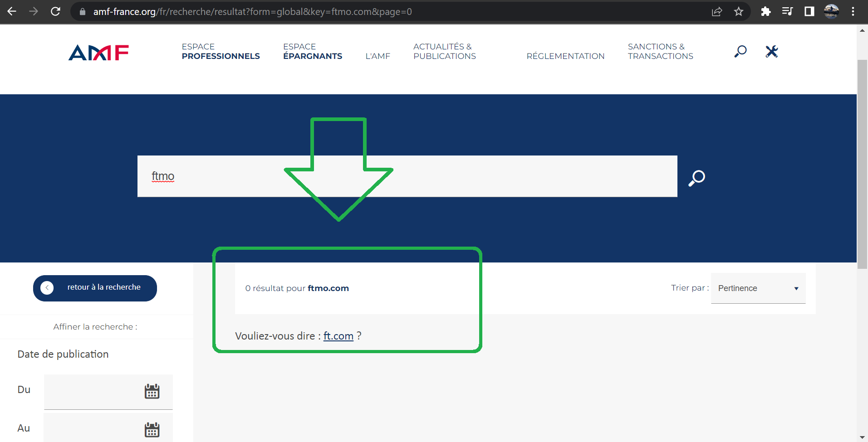Open site search via header magnifier icon
This screenshot has width=868, height=442.
[x=740, y=51]
